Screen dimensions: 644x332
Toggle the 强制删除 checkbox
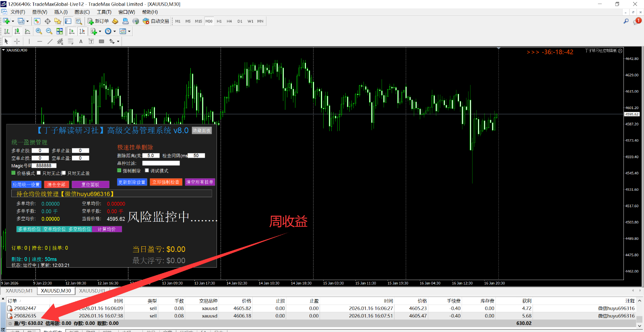(119, 170)
